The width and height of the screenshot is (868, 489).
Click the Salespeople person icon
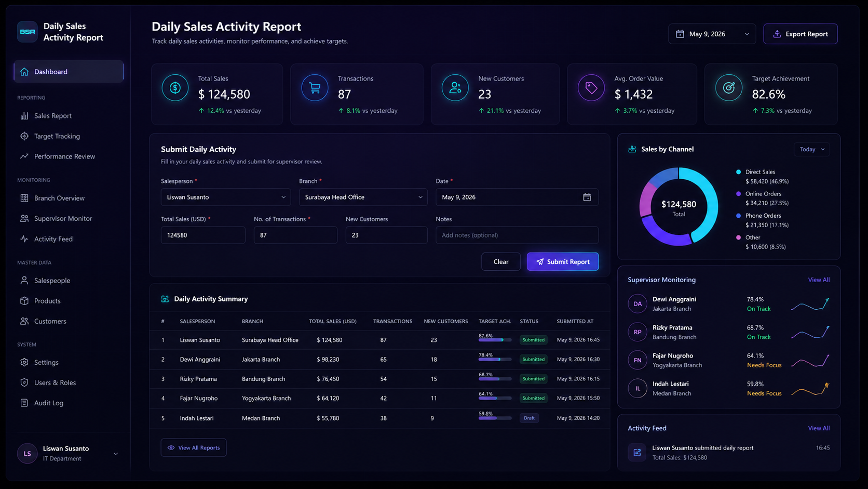pos(24,281)
